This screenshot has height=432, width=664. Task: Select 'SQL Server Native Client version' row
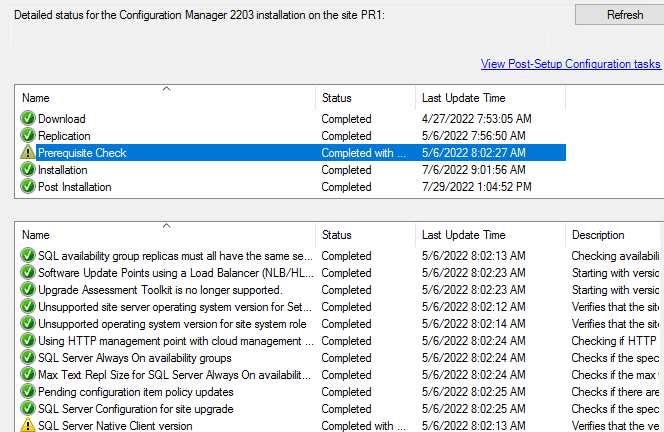click(342, 425)
